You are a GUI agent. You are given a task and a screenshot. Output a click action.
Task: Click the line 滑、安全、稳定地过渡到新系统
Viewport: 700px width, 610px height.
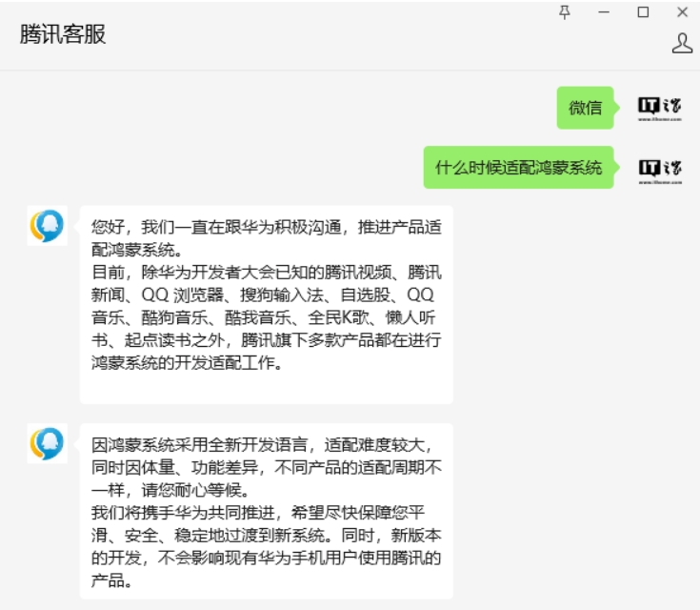click(x=267, y=536)
